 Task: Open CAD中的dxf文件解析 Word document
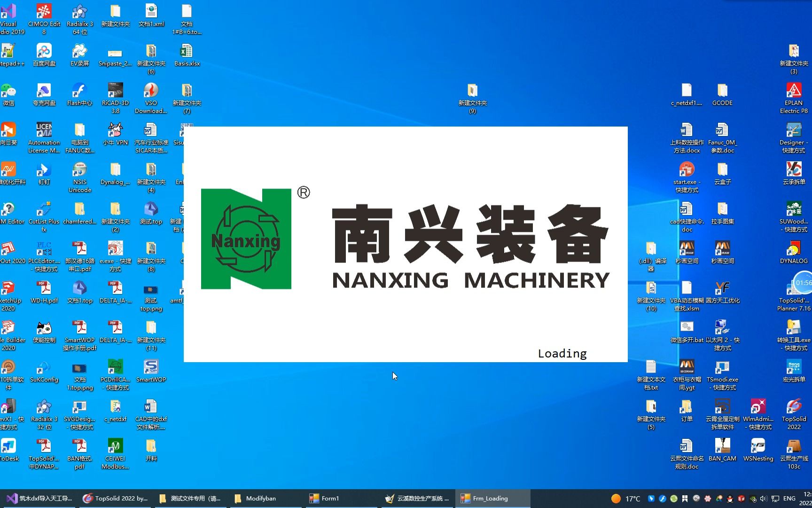[151, 414]
